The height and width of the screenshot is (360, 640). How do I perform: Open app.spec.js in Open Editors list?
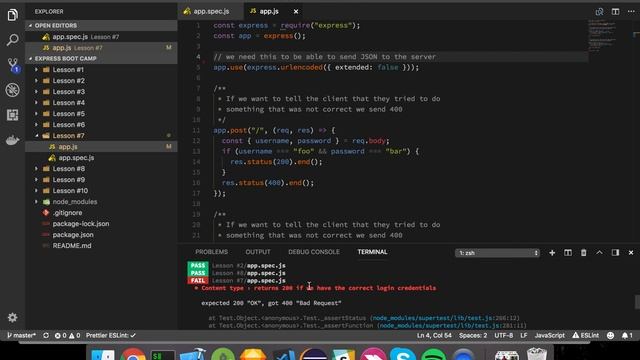[101, 37]
